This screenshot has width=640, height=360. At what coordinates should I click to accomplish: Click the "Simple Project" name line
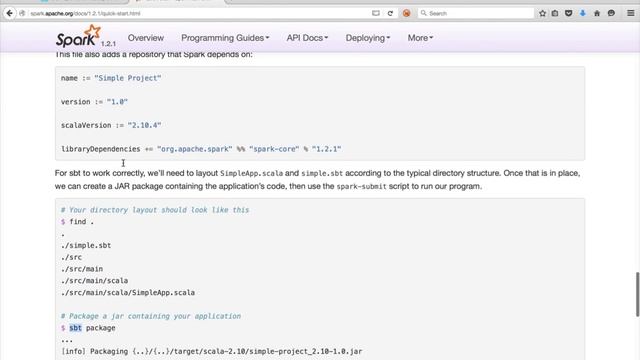click(111, 78)
